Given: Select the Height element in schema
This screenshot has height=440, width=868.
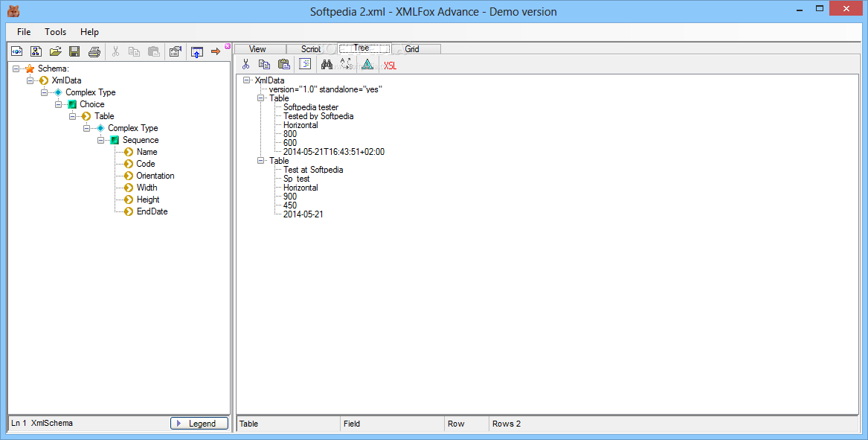Looking at the screenshot, I should pos(148,200).
